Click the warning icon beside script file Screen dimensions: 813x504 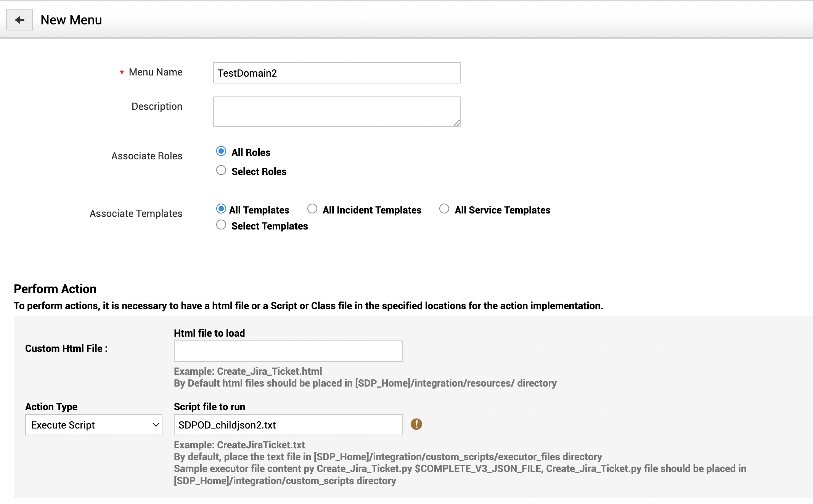tap(416, 424)
